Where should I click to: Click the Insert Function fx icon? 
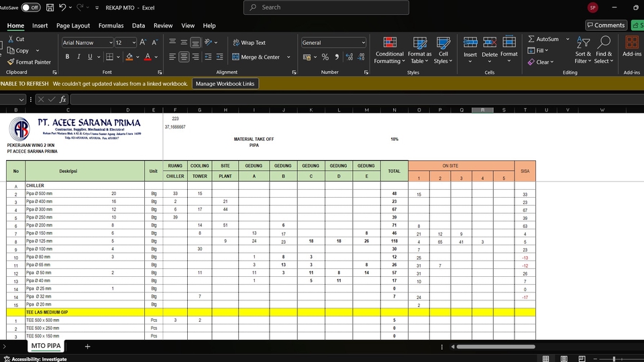point(63,99)
